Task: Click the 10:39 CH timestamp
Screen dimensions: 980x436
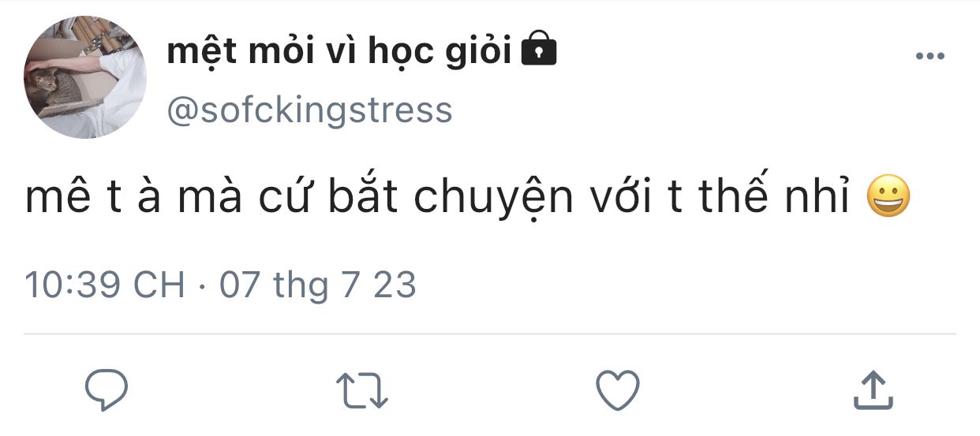Action: coord(105,284)
